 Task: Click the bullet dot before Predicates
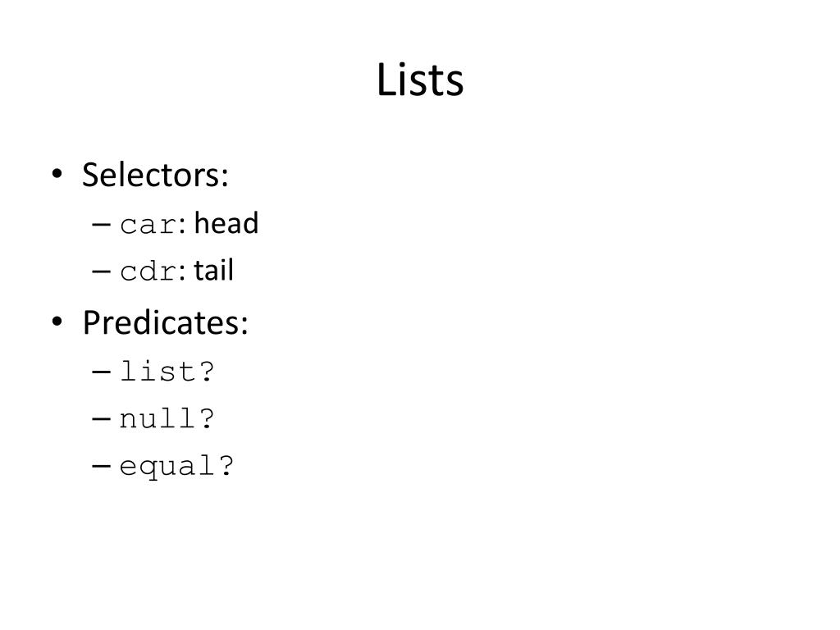click(x=57, y=322)
